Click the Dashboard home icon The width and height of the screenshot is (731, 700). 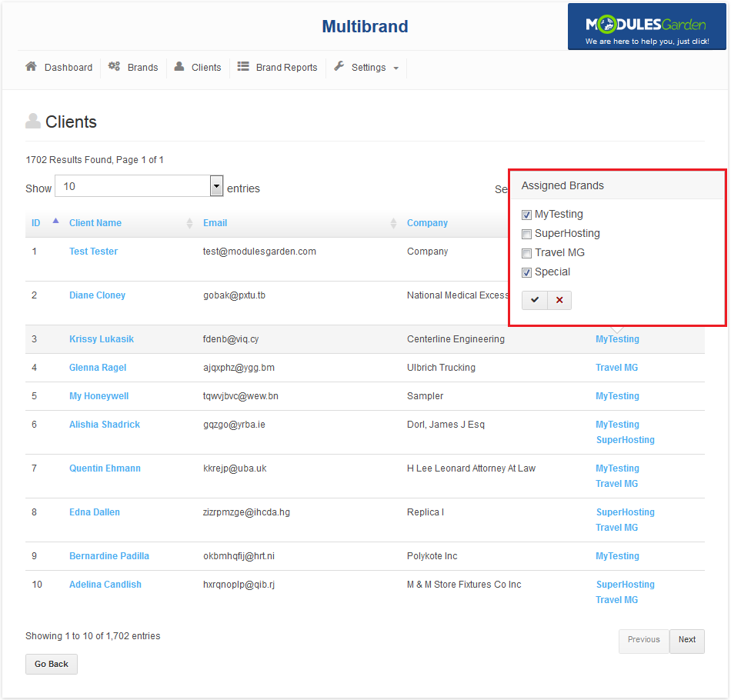point(32,67)
